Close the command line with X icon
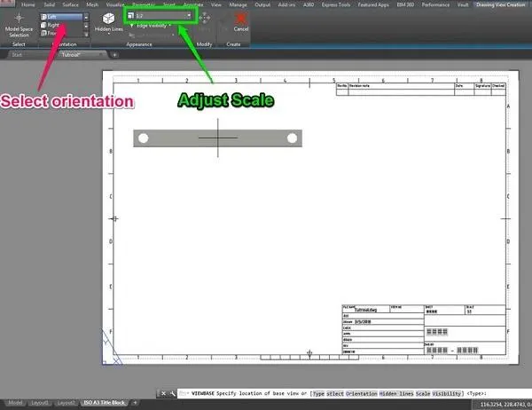This screenshot has height=410, width=532. [161, 392]
